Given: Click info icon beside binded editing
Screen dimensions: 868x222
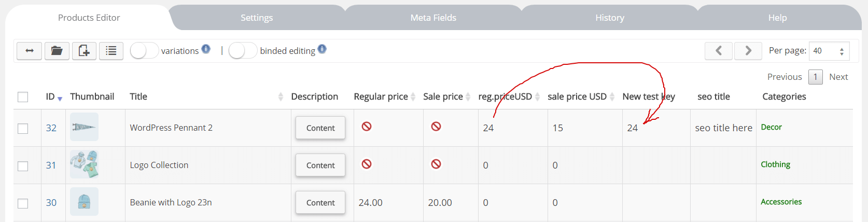Looking at the screenshot, I should click(322, 49).
